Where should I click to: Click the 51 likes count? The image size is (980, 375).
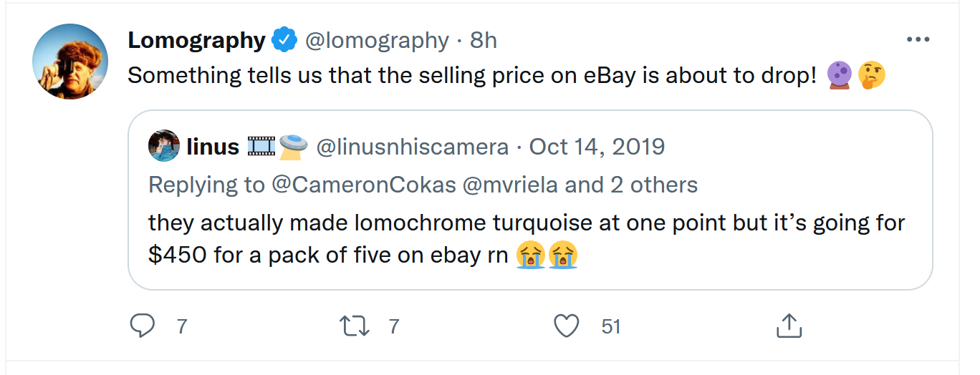click(610, 326)
